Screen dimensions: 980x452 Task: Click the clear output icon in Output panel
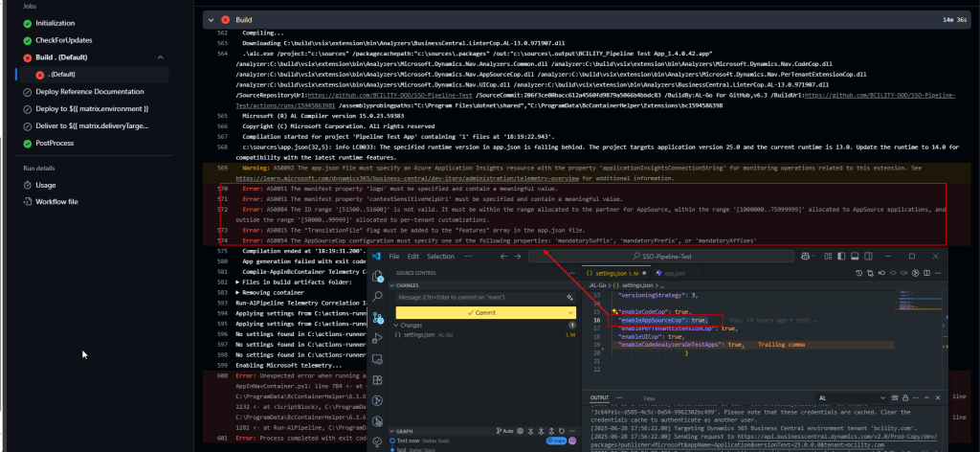click(895, 398)
